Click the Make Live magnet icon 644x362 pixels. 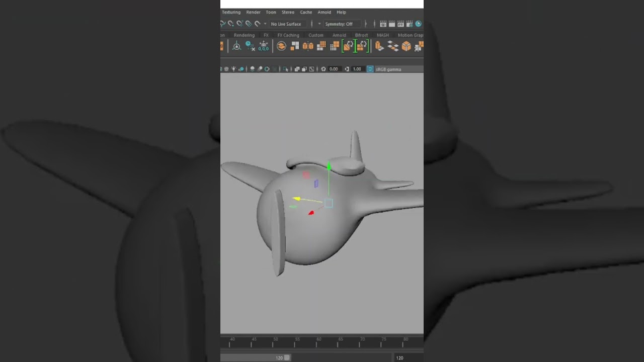point(258,24)
